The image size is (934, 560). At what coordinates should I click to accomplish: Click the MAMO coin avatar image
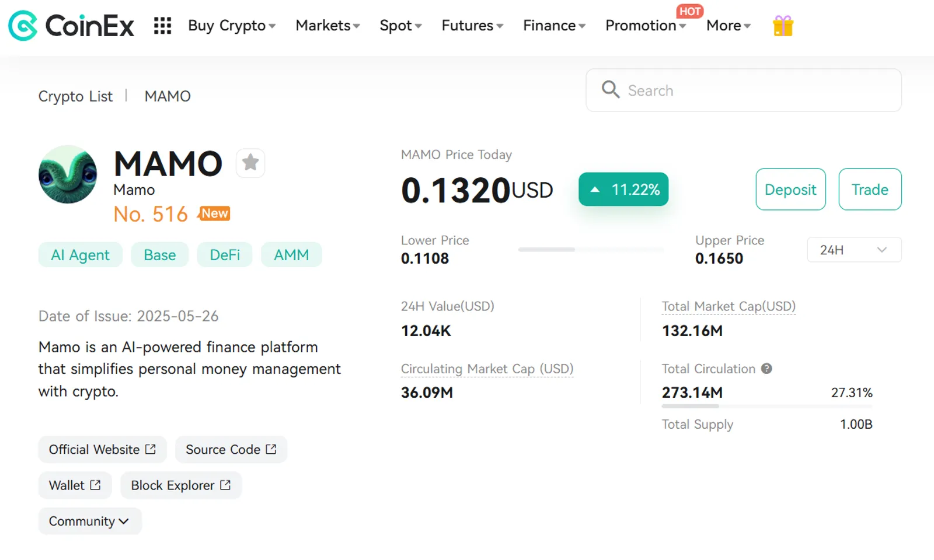(68, 174)
